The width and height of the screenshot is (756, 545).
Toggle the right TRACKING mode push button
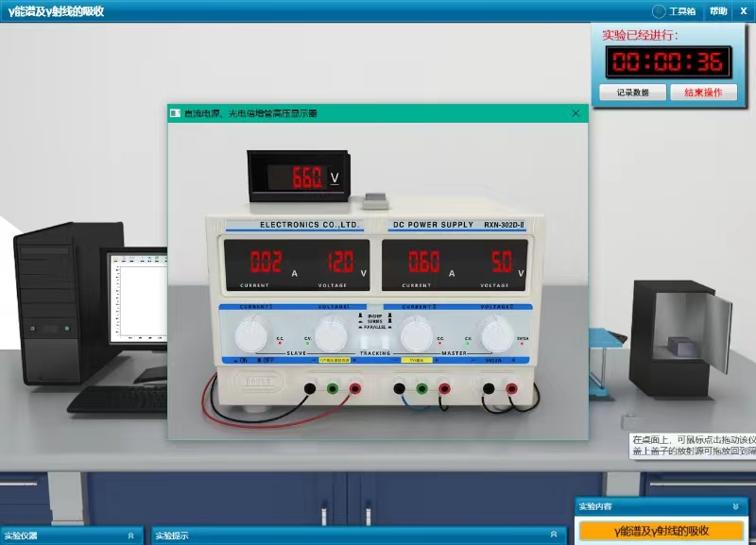click(385, 341)
